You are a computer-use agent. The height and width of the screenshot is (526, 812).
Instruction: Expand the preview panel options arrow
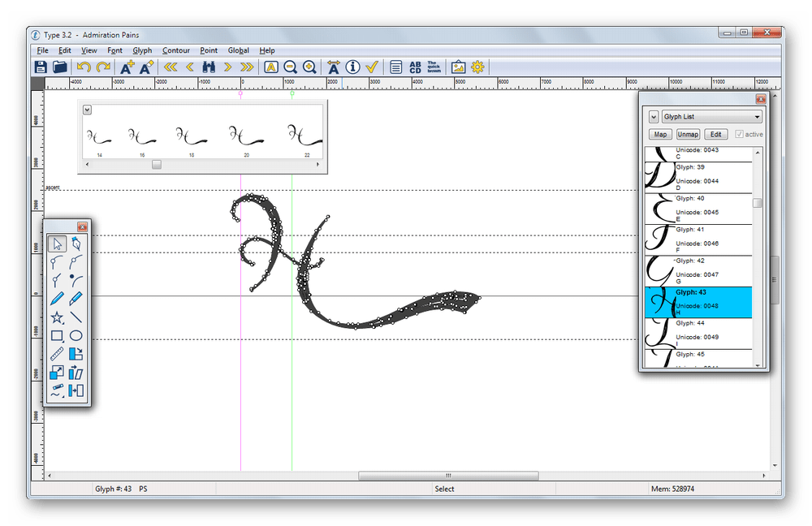pyautogui.click(x=87, y=110)
